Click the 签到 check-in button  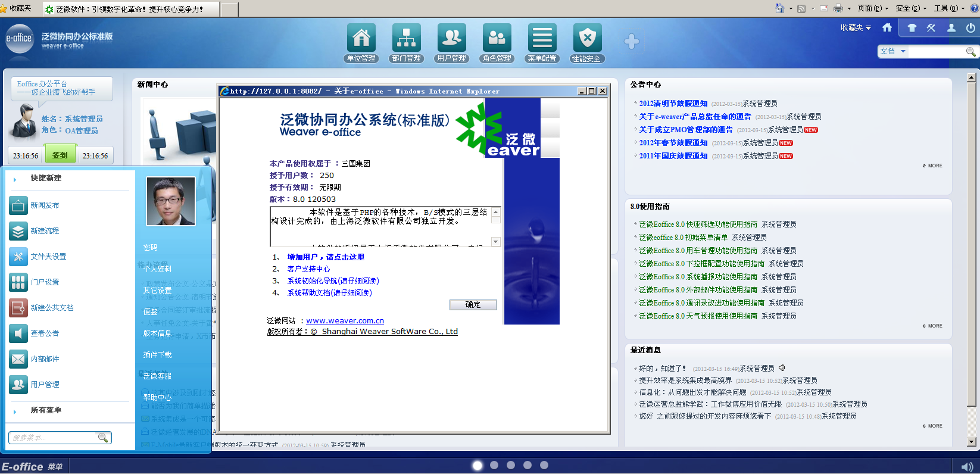(60, 155)
